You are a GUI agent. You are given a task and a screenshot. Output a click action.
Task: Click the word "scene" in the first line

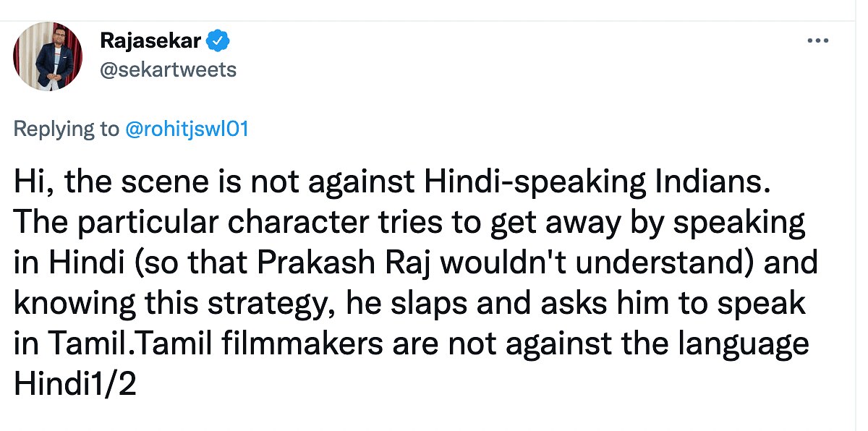click(166, 183)
